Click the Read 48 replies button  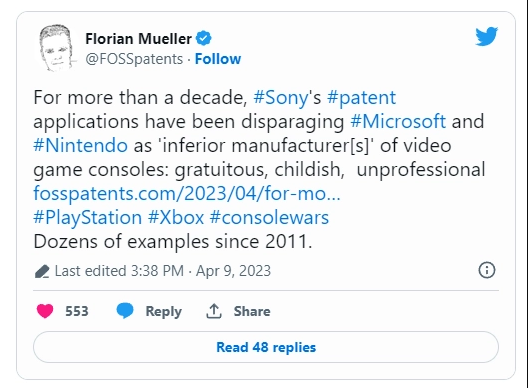tap(266, 347)
